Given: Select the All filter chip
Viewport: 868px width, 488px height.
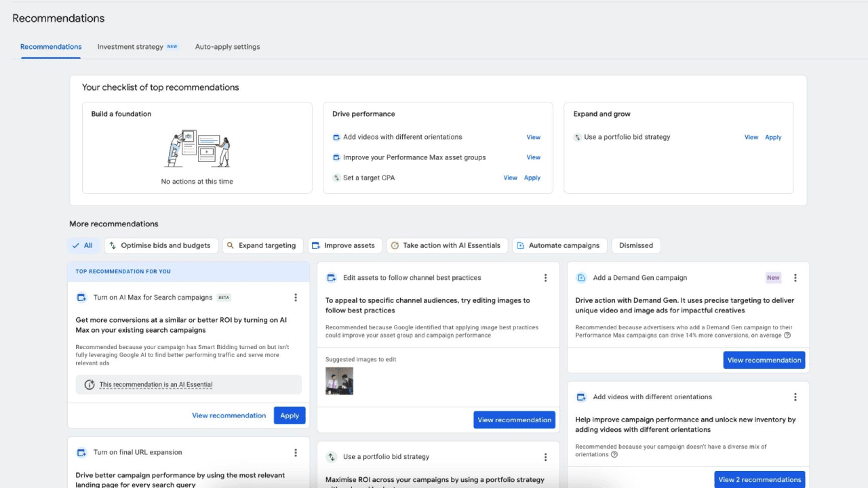Looking at the screenshot, I should pyautogui.click(x=83, y=245).
